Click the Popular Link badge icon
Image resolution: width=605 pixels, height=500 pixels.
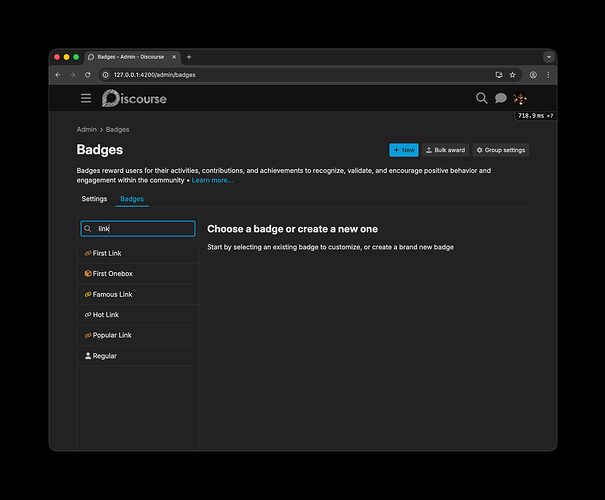pos(88,335)
